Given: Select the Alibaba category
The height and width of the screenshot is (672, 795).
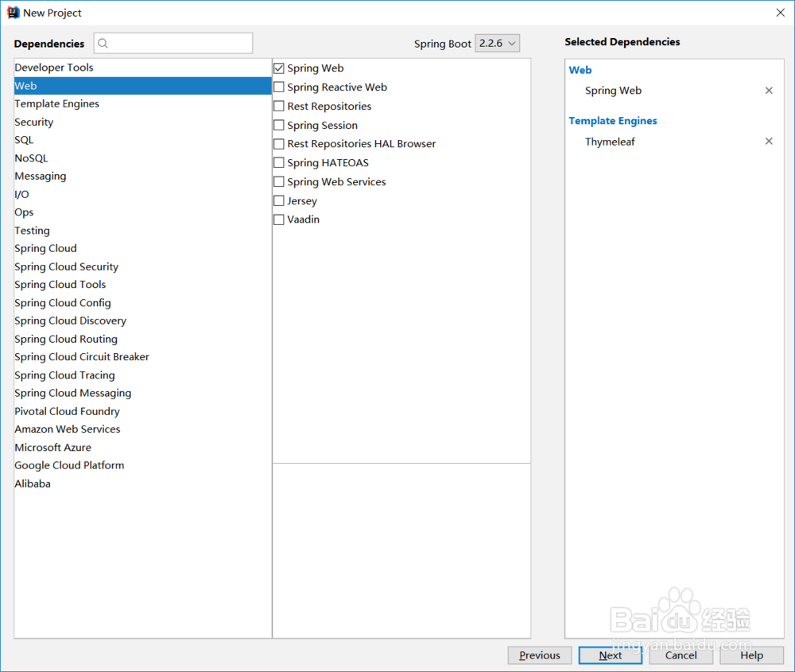Looking at the screenshot, I should [143, 484].
